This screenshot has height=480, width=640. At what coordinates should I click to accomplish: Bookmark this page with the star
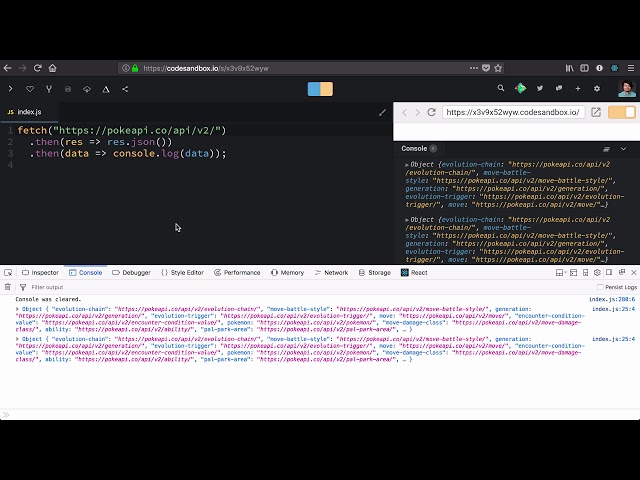tap(498, 68)
